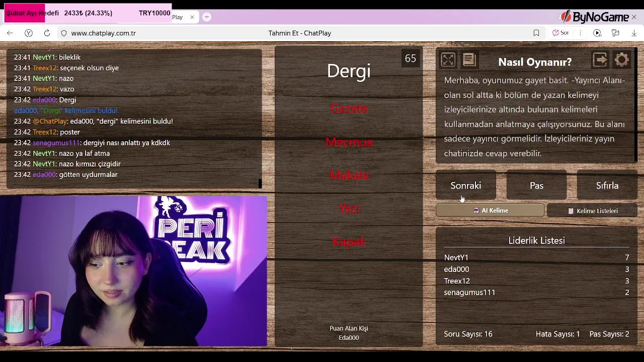Close the ChatPlay browser tab

(x=192, y=17)
